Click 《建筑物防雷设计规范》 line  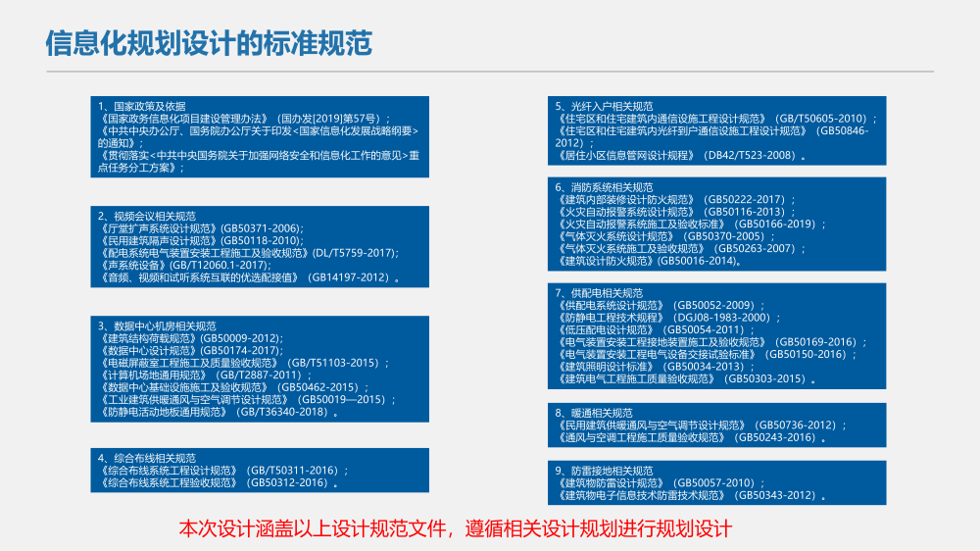pos(661,482)
